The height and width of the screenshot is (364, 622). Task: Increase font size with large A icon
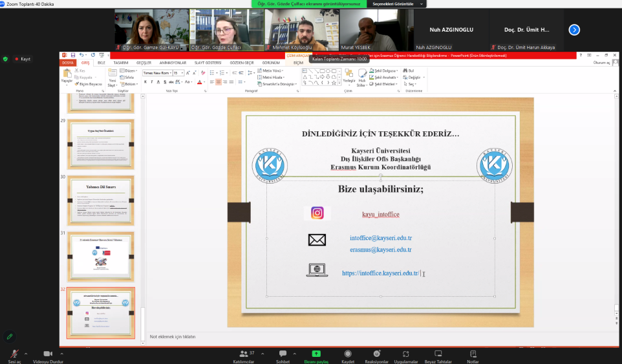[x=188, y=73]
